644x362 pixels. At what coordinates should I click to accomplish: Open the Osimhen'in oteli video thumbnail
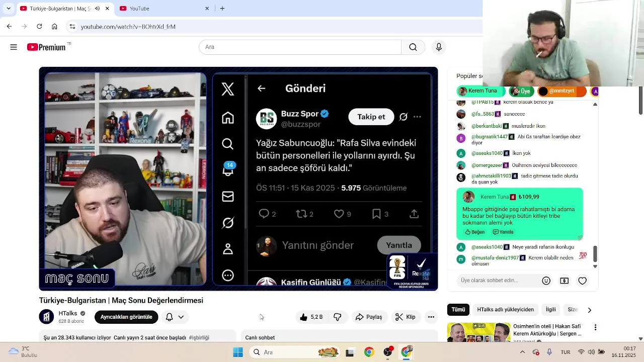pyautogui.click(x=479, y=332)
